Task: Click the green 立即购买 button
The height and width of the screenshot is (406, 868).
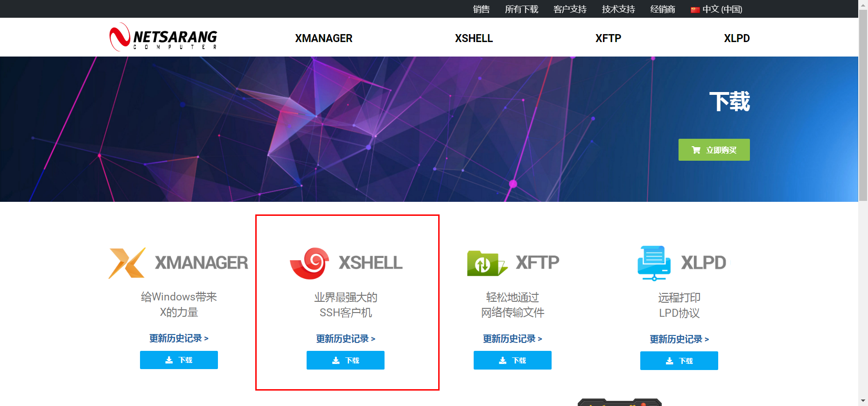Action: [x=714, y=150]
